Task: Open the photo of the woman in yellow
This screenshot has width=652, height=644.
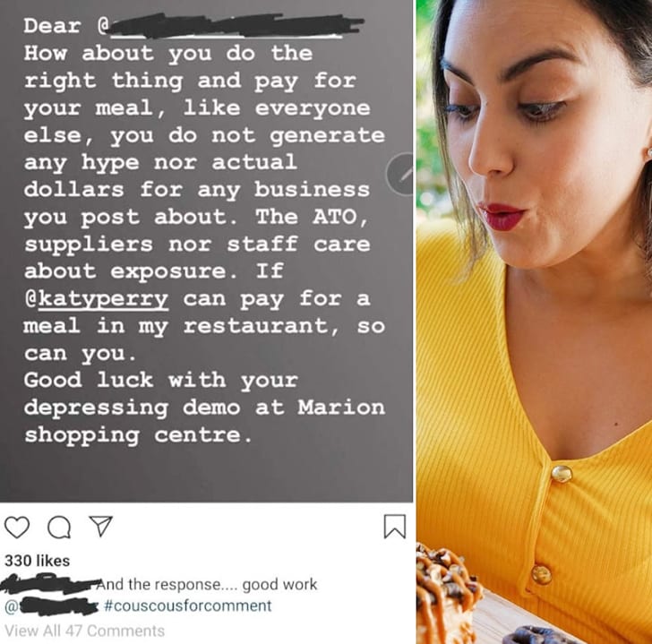Action: coord(535,322)
